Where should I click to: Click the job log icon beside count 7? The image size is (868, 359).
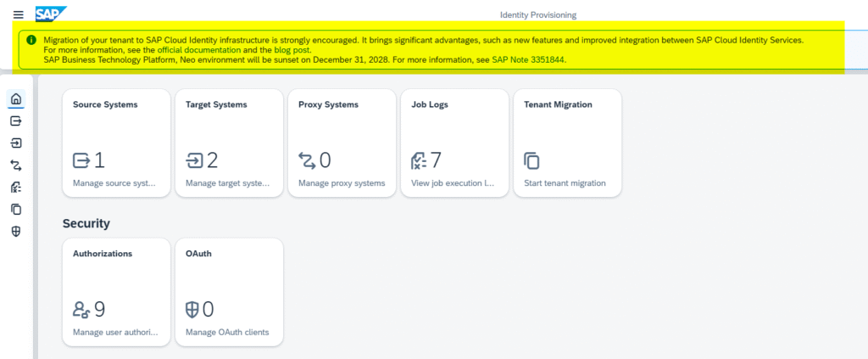[419, 160]
